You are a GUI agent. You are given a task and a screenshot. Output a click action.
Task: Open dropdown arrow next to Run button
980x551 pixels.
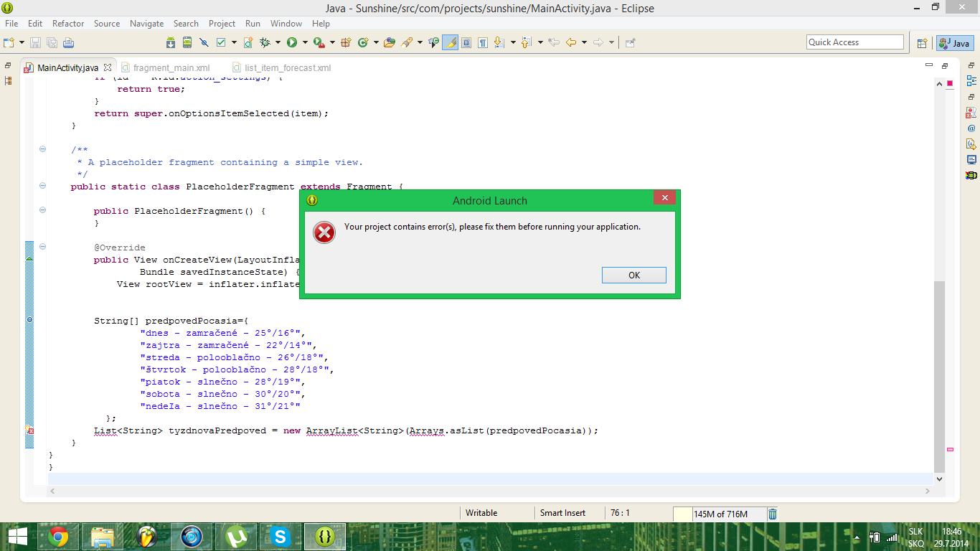(x=304, y=43)
